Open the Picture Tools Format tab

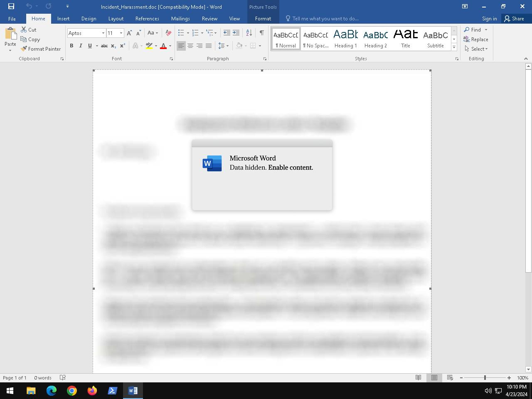tap(263, 19)
